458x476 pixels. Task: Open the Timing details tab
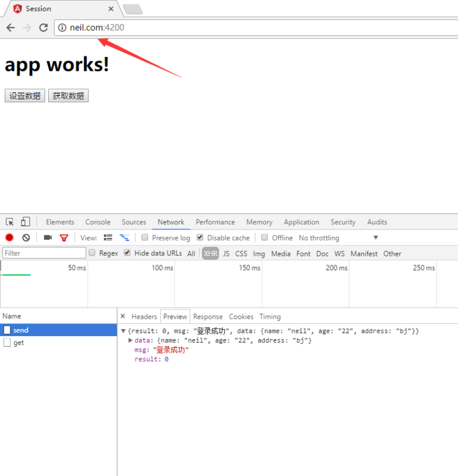pos(270,317)
